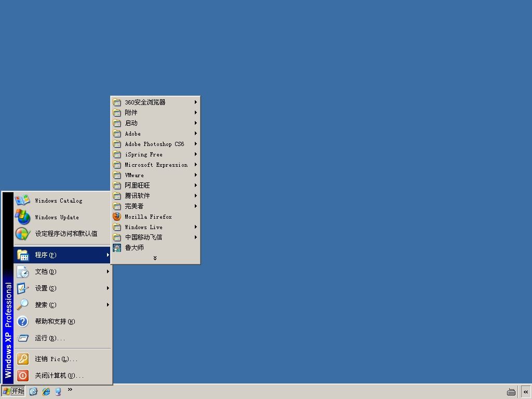Expand the Microsoft Expression submenu arrow
This screenshot has width=532, height=399.
(x=196, y=165)
